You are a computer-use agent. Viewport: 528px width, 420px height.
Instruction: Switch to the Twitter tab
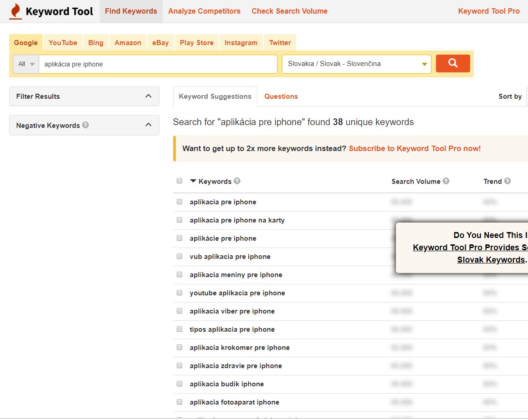pos(280,43)
